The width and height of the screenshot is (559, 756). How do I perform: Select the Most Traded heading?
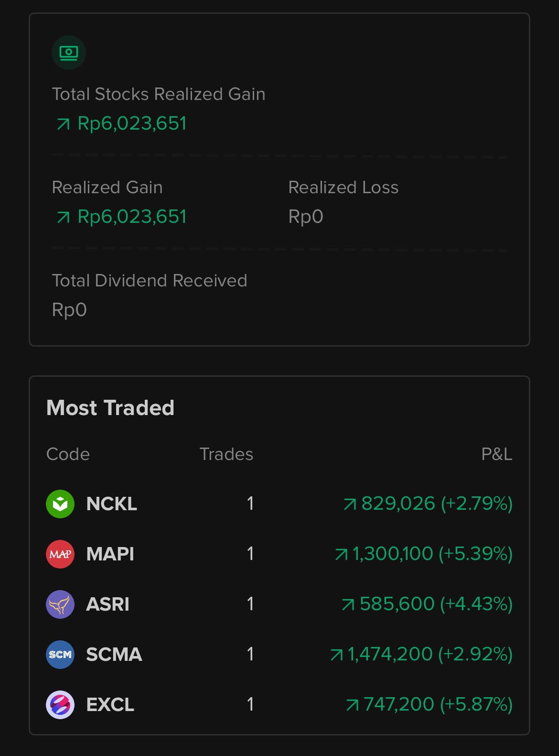[110, 408]
